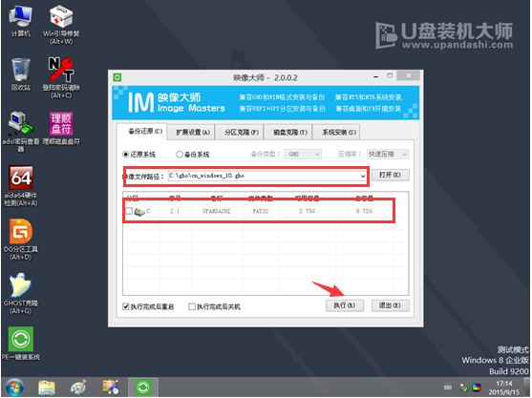Click the 映像大师 title bar app icon
Image resolution: width=532 pixels, height=398 pixels.
pyautogui.click(x=117, y=77)
